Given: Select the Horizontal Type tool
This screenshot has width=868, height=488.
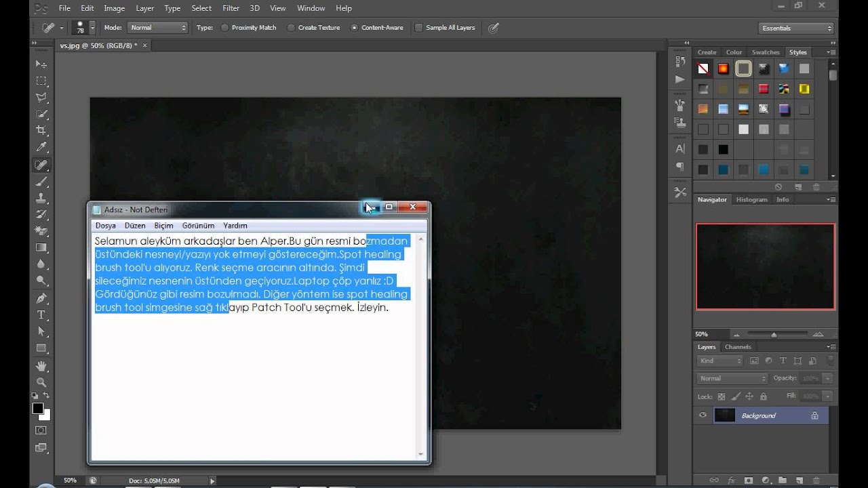Looking at the screenshot, I should [41, 315].
